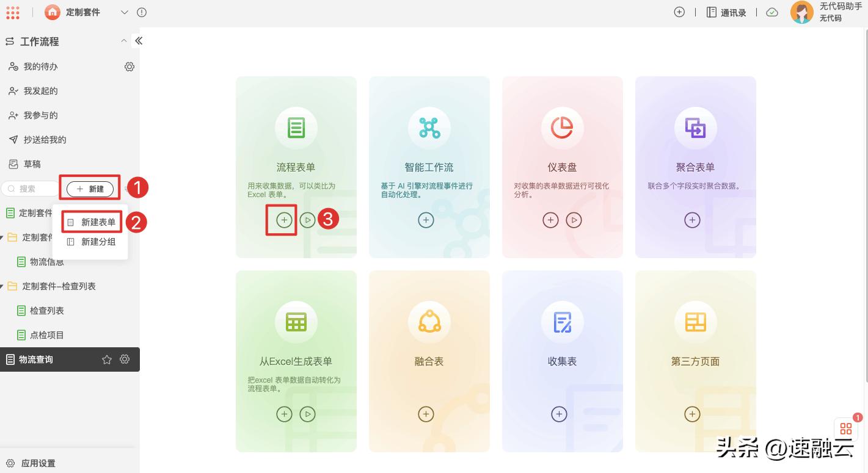Screen dimensions: 868x473
Task: Click the 新建 button in sidebar
Action: point(89,189)
